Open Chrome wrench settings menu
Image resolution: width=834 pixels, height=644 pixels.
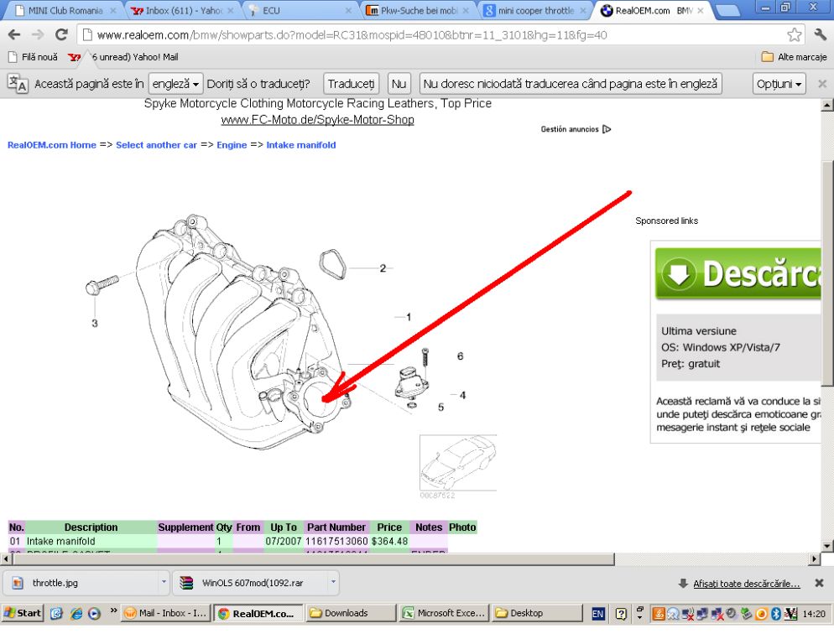pos(820,35)
